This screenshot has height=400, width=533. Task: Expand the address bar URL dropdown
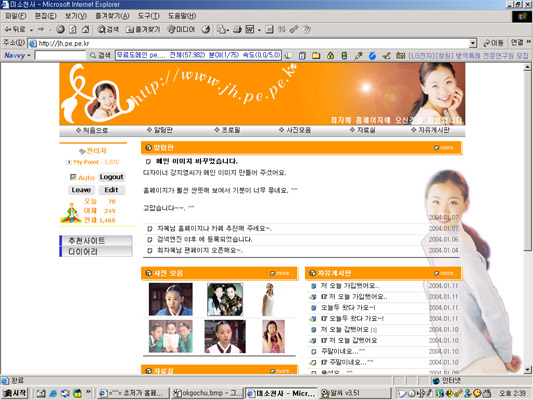tap(472, 43)
